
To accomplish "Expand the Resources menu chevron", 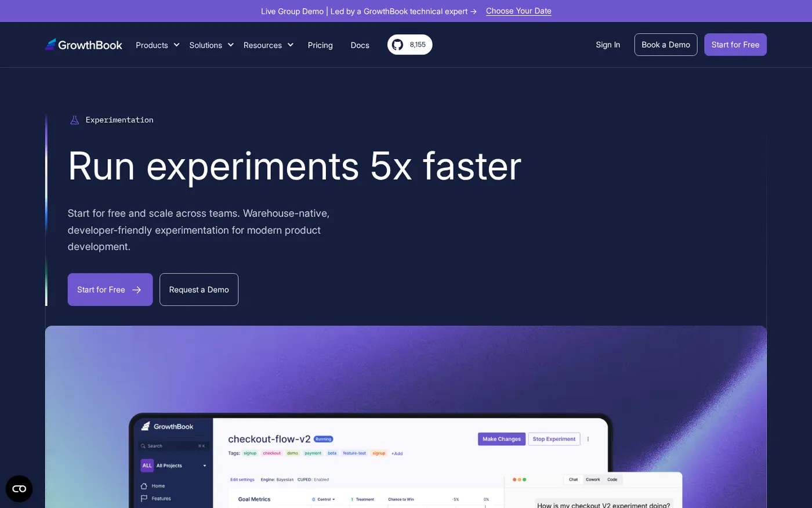I will tap(291, 45).
